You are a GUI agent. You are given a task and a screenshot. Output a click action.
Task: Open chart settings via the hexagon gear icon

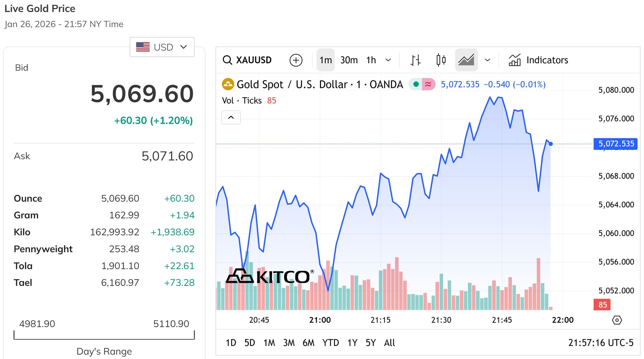617,320
